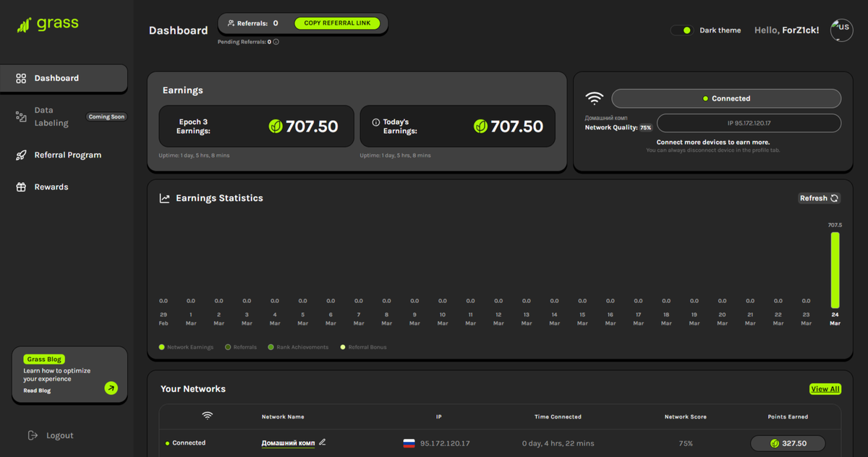This screenshot has height=457, width=868.
Task: Click the 24 Mar earnings bar
Action: click(x=835, y=270)
